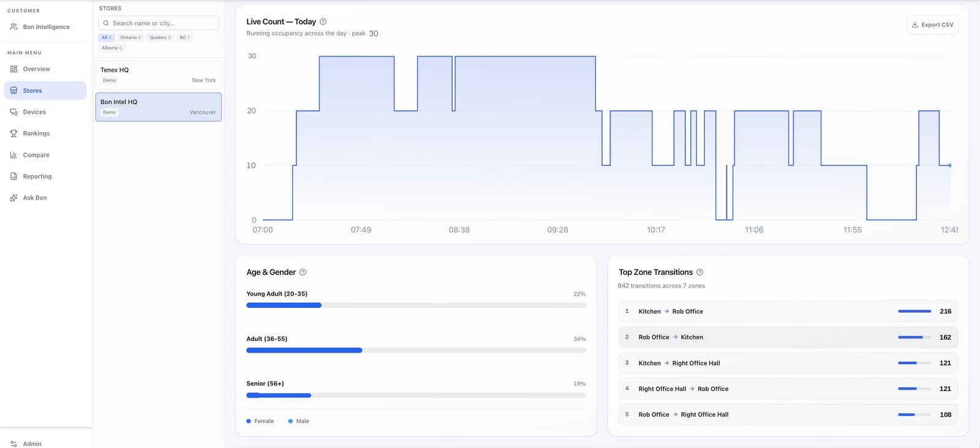The height and width of the screenshot is (448, 980).
Task: Export the live count as CSV
Action: 932,25
